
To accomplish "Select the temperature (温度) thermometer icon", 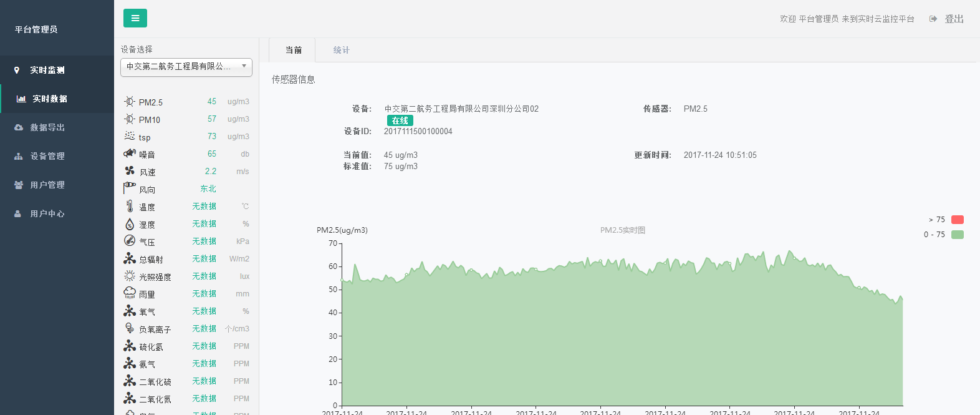I will pos(129,206).
